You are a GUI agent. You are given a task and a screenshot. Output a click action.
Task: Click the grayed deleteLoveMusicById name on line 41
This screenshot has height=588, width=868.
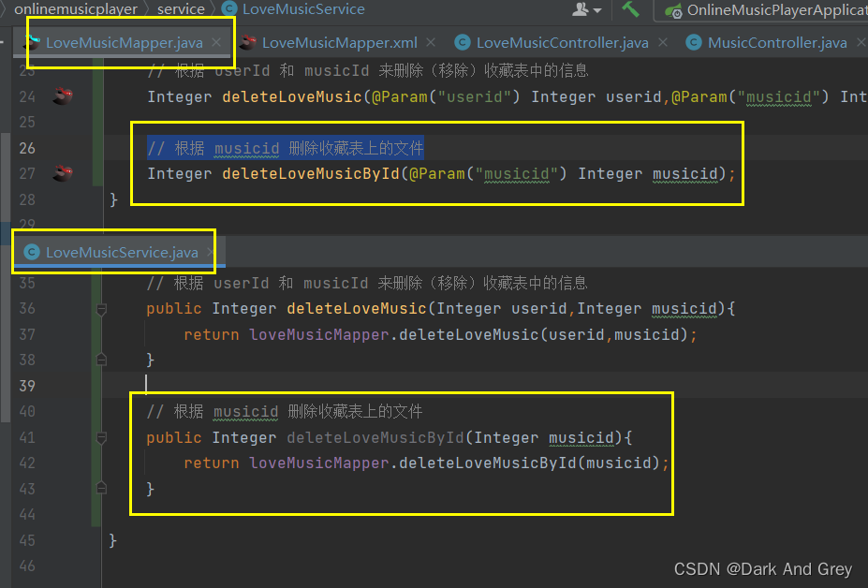375,437
